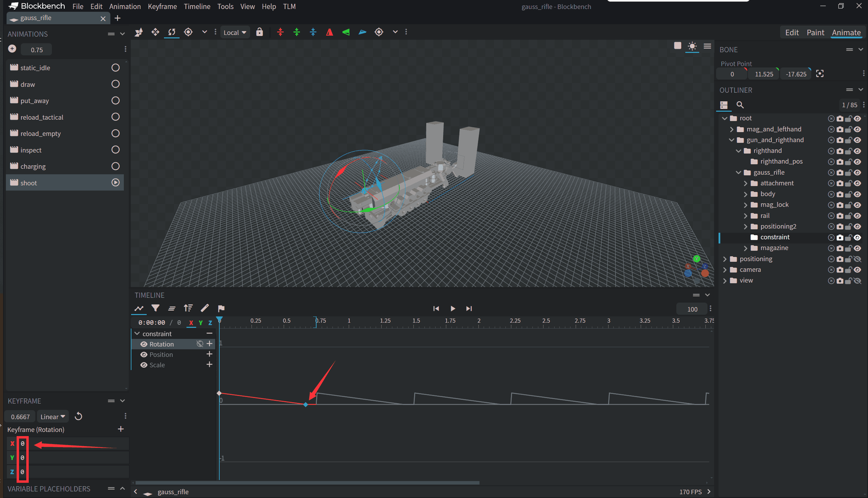Click the keyframe time field 0.6667
This screenshot has height=498, width=868.
pyautogui.click(x=20, y=416)
